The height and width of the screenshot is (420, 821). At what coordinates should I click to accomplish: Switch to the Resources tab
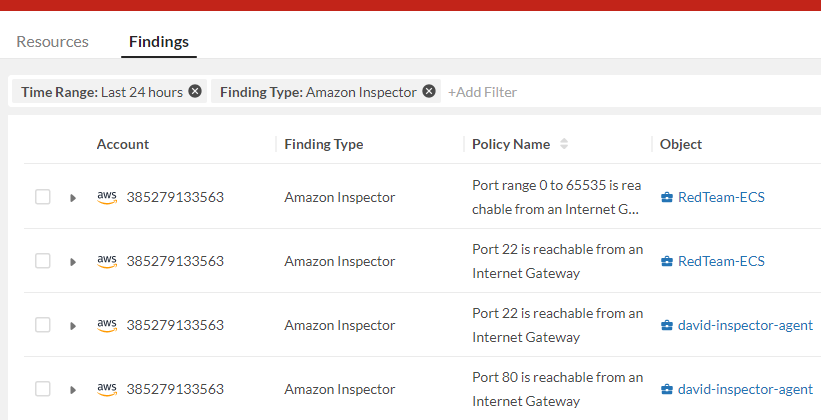[x=52, y=42]
